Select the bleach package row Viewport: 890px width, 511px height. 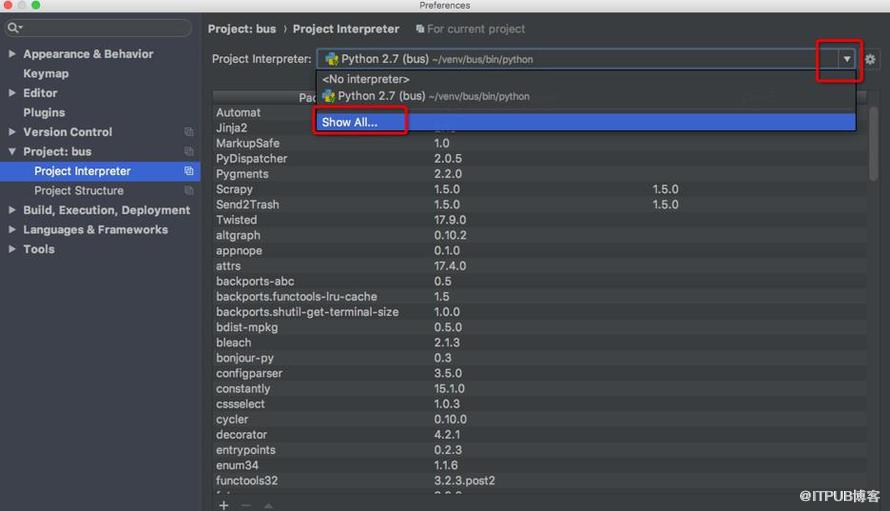click(539, 342)
